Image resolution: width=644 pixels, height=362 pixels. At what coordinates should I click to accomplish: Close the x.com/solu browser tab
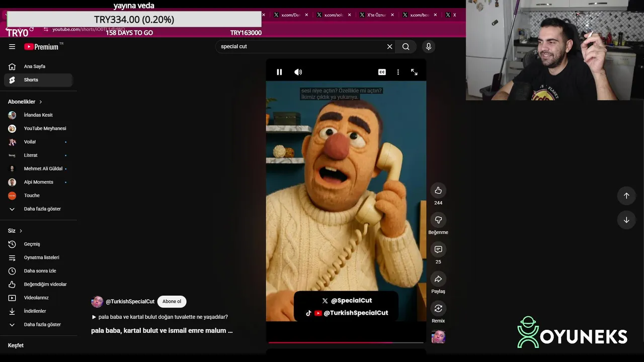coord(349,15)
